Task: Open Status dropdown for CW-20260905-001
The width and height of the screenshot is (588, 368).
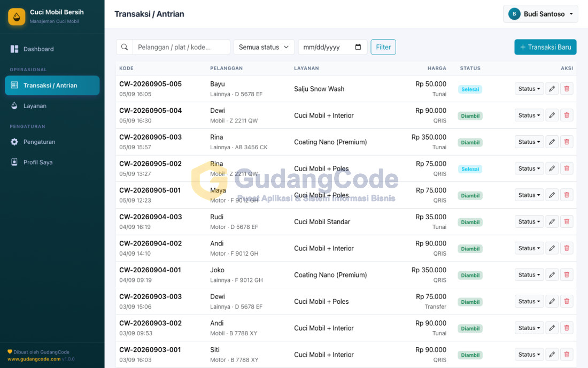Action: click(529, 195)
